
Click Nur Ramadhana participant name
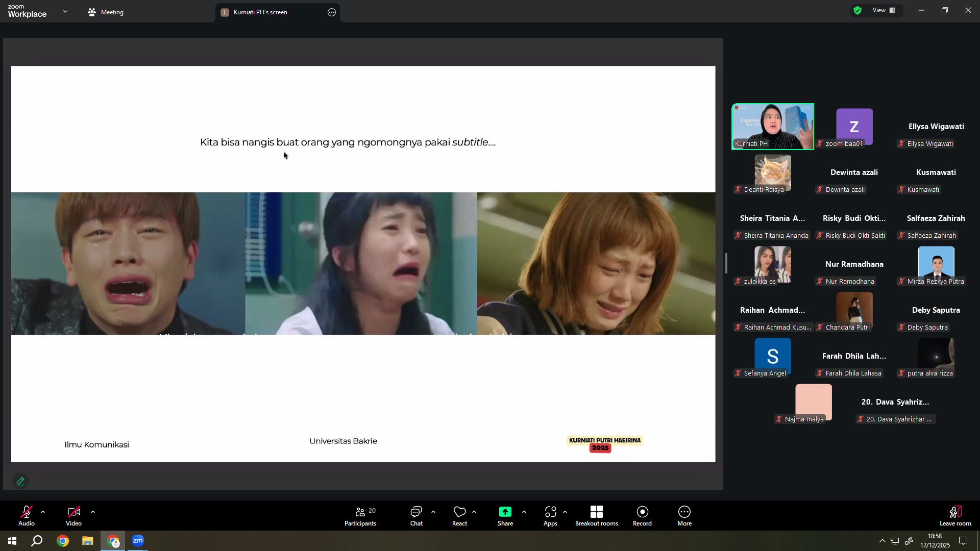tap(854, 264)
